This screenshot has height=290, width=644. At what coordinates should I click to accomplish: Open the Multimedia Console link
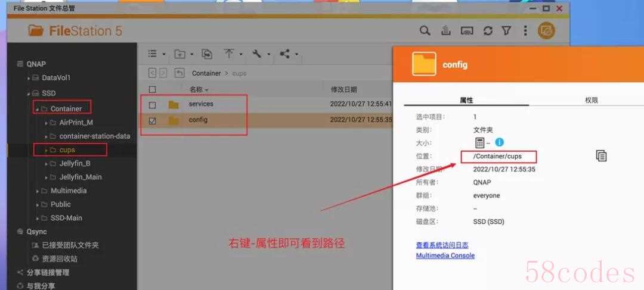pyautogui.click(x=445, y=255)
